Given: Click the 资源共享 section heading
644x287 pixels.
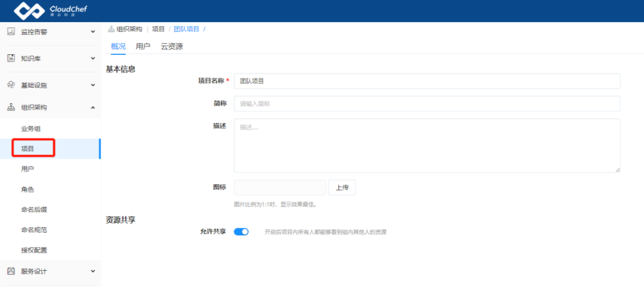Looking at the screenshot, I should coord(120,220).
